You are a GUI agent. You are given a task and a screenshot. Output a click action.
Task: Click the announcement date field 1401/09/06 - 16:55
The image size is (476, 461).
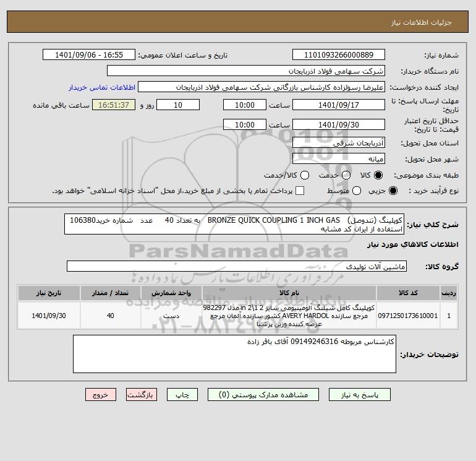[89, 54]
